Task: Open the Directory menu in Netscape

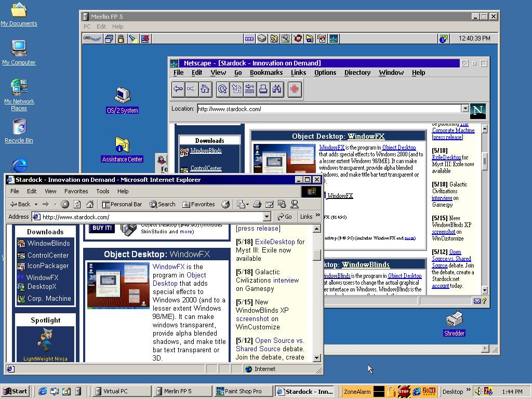Action: [357, 73]
